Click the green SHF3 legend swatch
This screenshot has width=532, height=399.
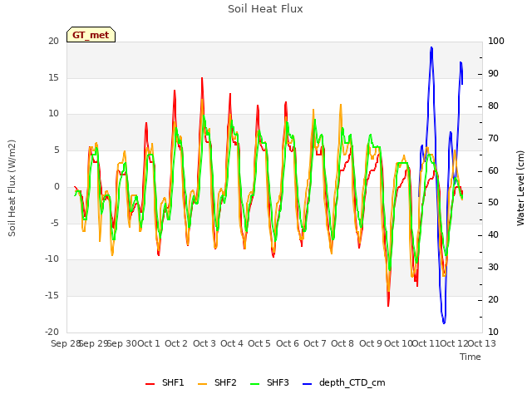click(x=254, y=384)
